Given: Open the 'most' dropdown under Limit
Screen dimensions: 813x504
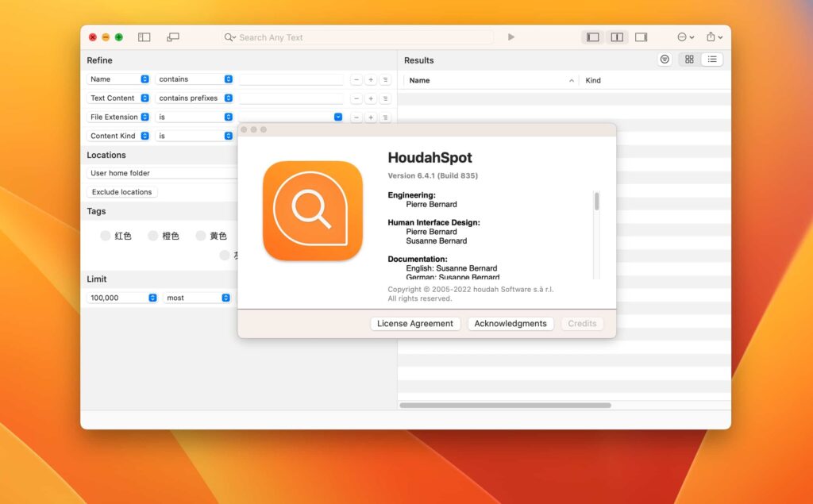Looking at the screenshot, I should pos(197,298).
